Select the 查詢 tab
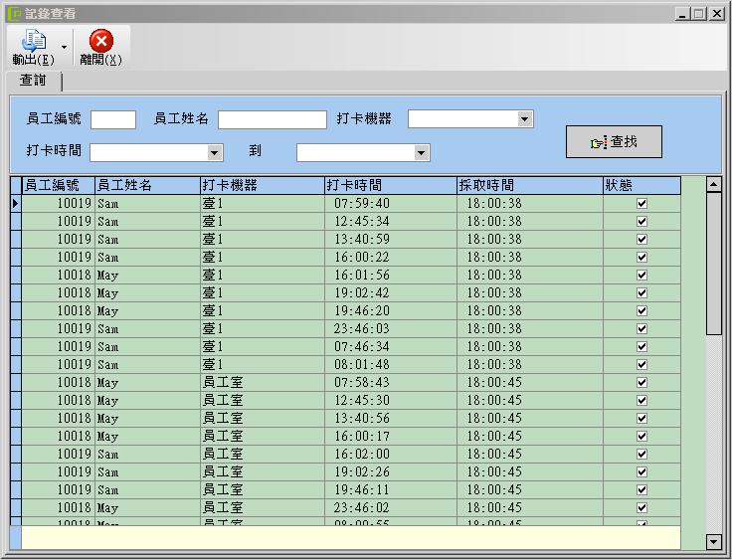732x560 pixels. click(x=33, y=81)
